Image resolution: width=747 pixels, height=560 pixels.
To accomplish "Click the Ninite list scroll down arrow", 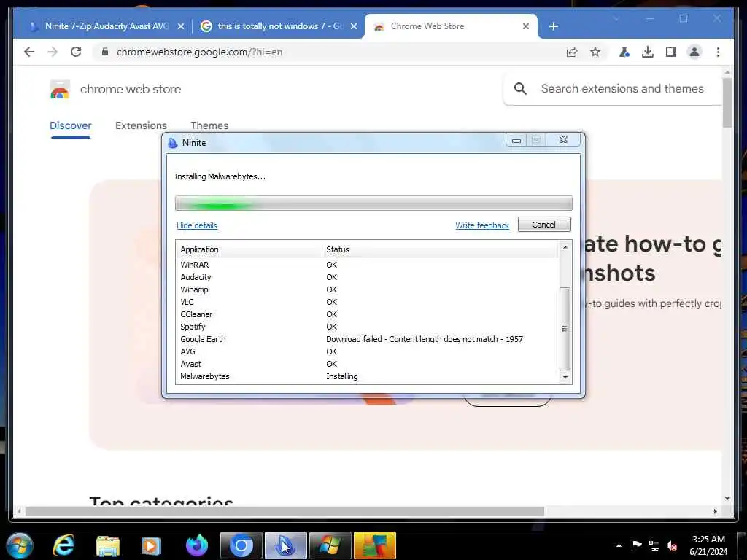I will coord(565,377).
